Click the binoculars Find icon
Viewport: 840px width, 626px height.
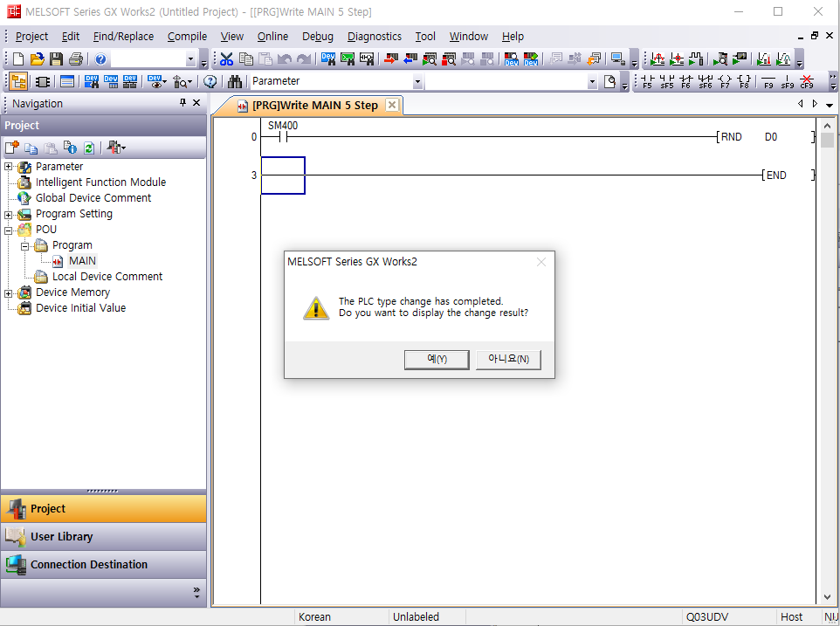coord(235,81)
